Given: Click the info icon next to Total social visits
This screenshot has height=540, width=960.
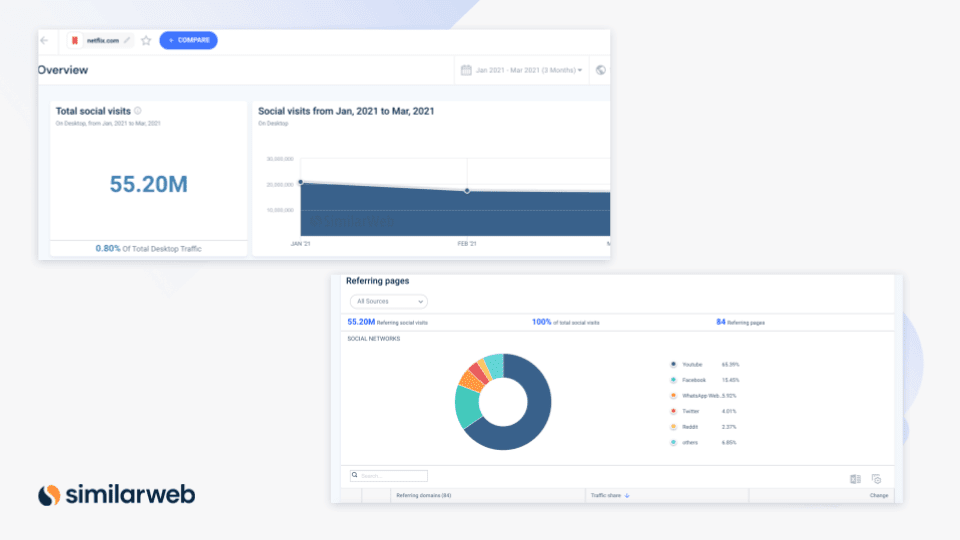Looking at the screenshot, I should (x=138, y=111).
